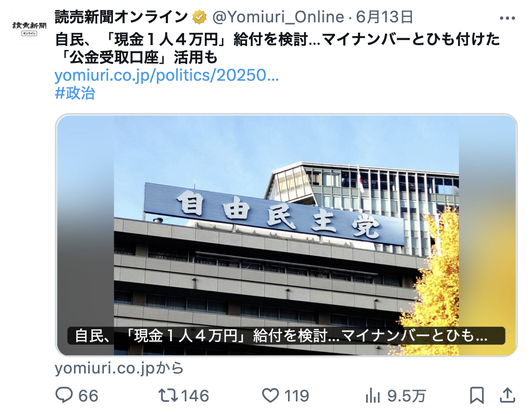Click the 146 repost count
Image resolution: width=532 pixels, height=414 pixels.
(x=195, y=396)
